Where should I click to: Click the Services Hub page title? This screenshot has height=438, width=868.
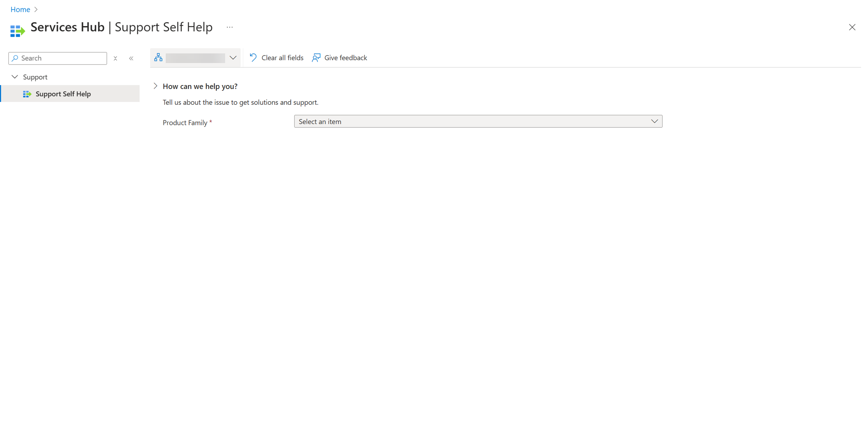pos(67,27)
